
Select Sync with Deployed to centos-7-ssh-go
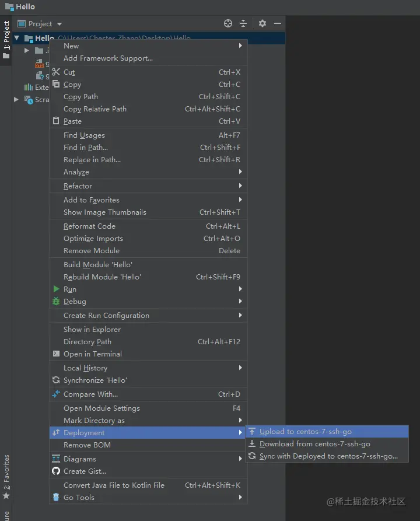pos(327,456)
